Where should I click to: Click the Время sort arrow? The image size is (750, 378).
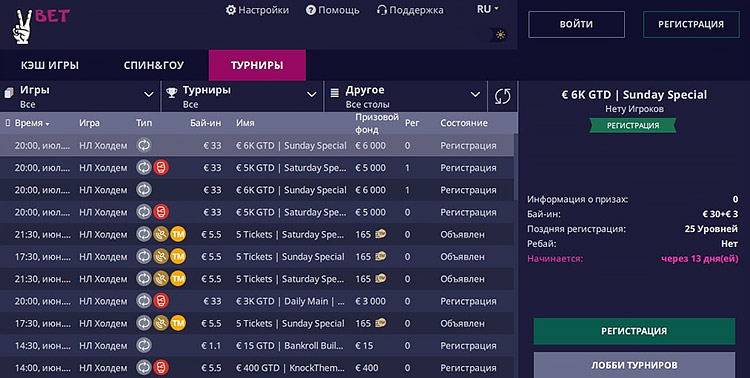pyautogui.click(x=47, y=124)
